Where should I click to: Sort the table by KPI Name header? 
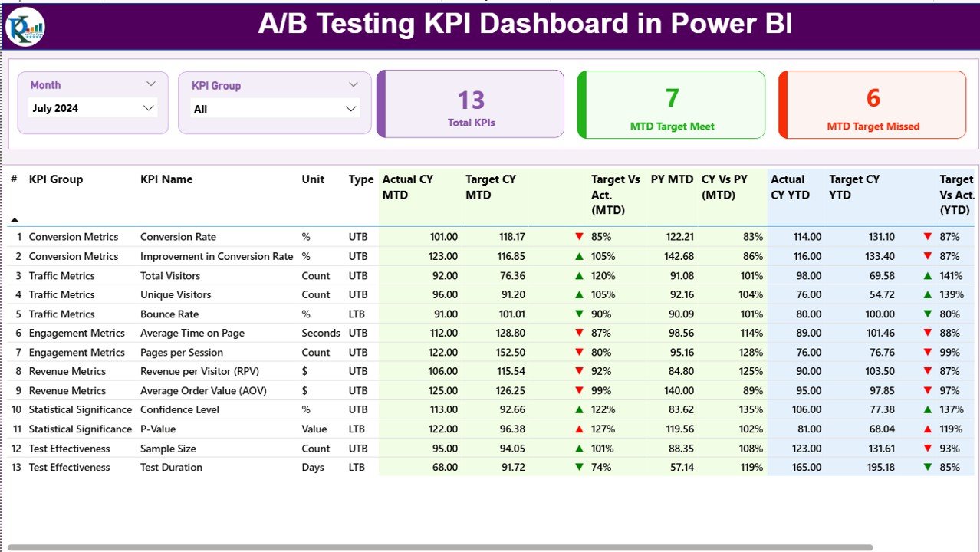pos(166,179)
